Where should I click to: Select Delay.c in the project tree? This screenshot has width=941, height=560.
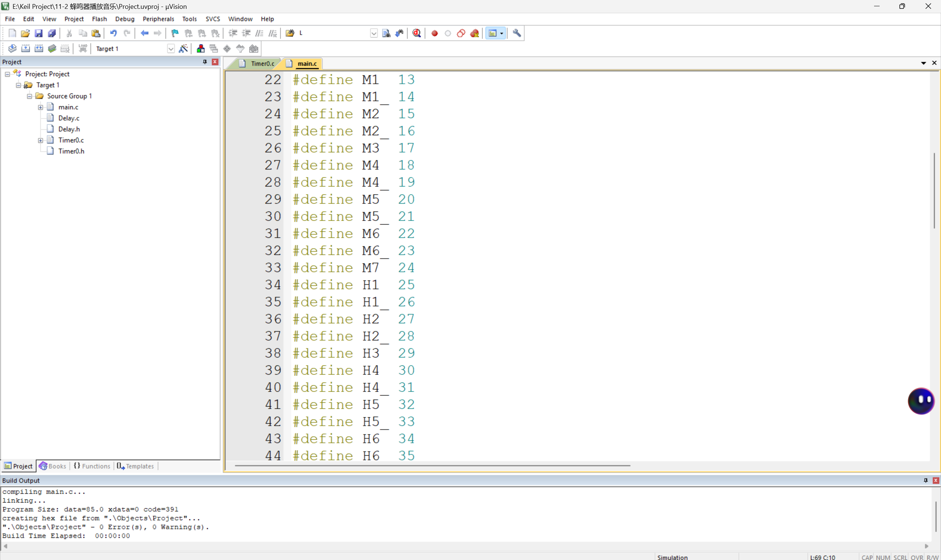pyautogui.click(x=69, y=118)
